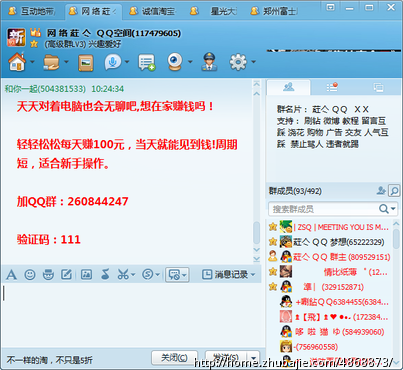The width and height of the screenshot is (403, 370).
Task: Click into the message input box
Action: [132, 315]
